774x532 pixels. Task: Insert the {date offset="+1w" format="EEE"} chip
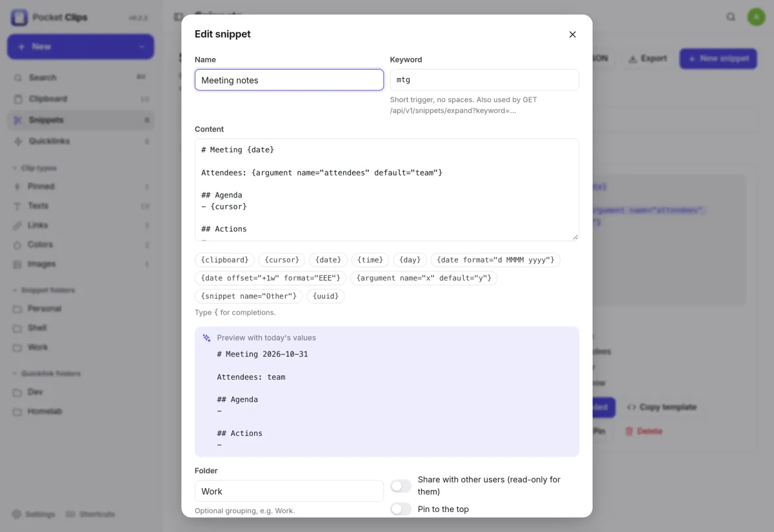[270, 278]
